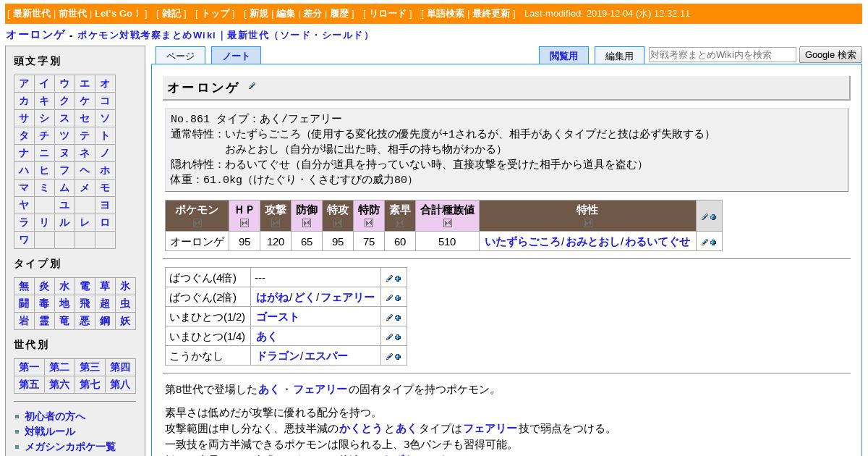This screenshot has height=456, width=868.
Task: Open the ドラゴン type link
Action: click(x=278, y=356)
